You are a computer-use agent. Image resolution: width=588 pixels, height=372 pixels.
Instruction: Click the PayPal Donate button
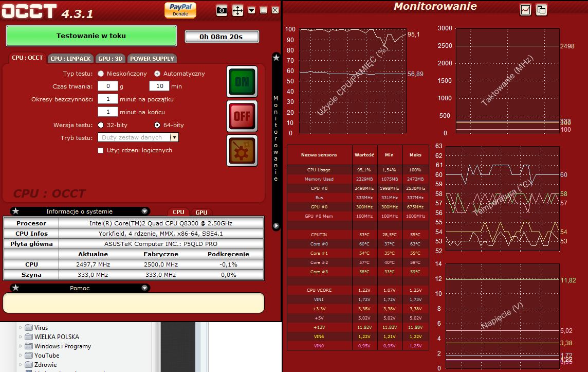pos(180,10)
